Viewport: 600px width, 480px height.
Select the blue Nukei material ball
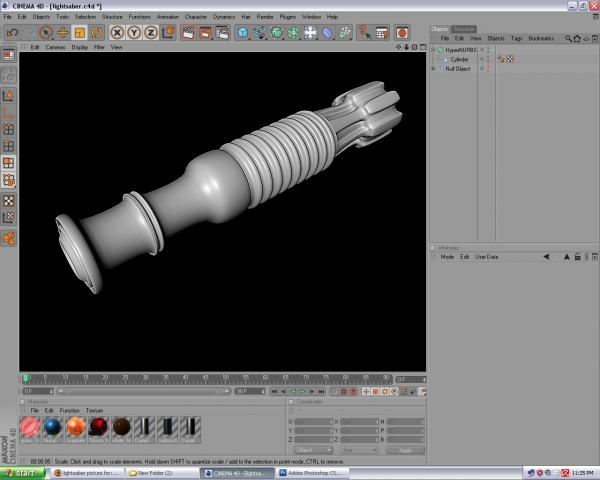coord(52,427)
